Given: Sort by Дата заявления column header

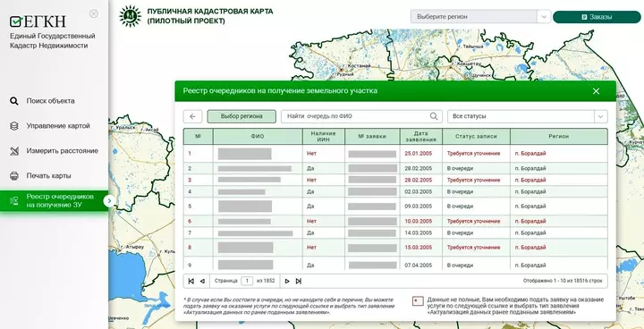Looking at the screenshot, I should click(x=421, y=137).
